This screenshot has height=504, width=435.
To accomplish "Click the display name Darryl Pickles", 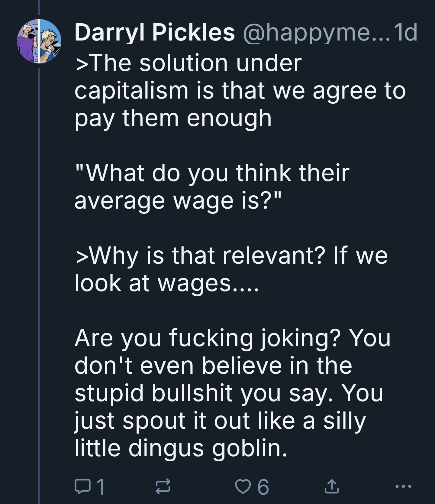I will [x=154, y=32].
